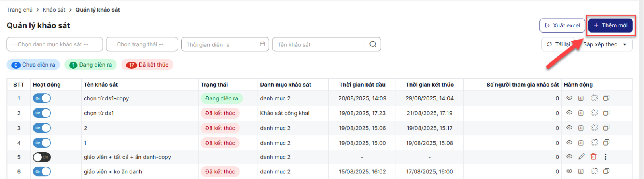644x179 pixels.
Task: Open the 'Chọn trạng thái' status dropdown
Action: [142, 44]
